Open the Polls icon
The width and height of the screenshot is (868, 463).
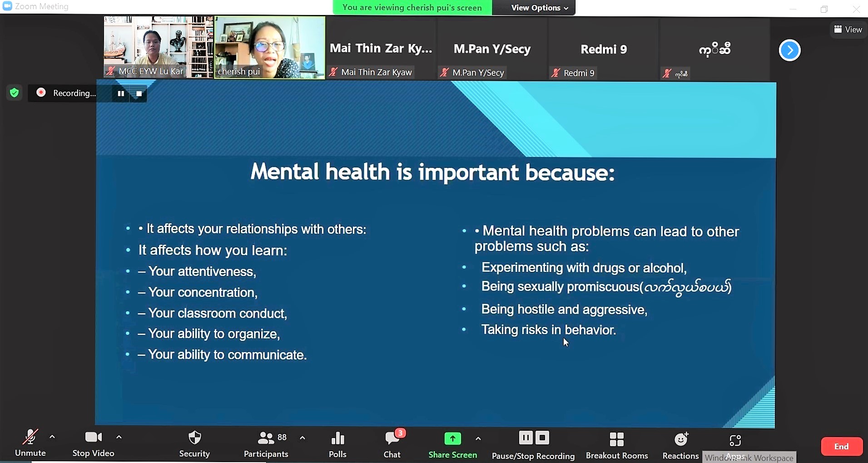click(x=337, y=444)
